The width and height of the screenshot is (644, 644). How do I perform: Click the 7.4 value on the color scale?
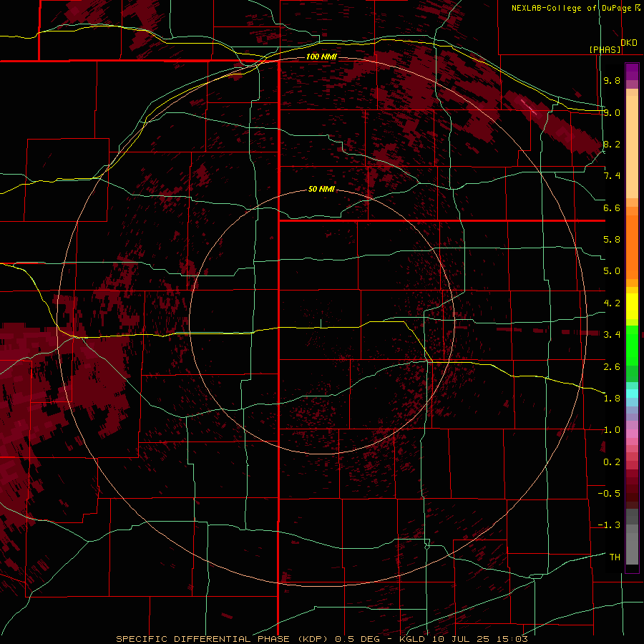click(612, 176)
